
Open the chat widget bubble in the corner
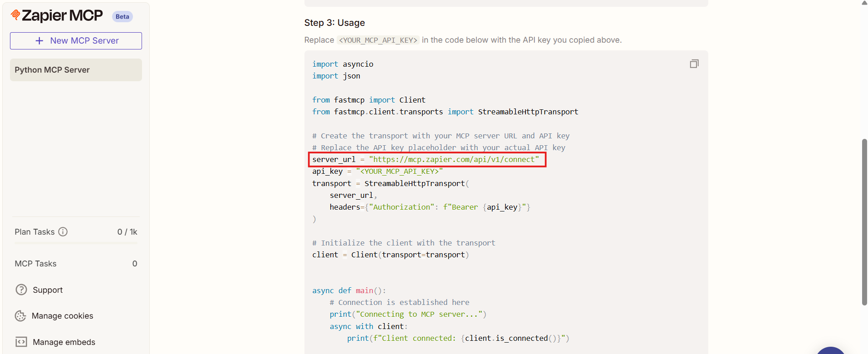[x=830, y=350]
